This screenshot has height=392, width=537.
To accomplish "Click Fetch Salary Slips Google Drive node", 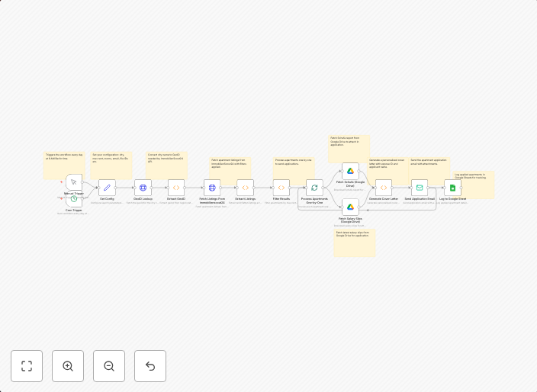I will 350,207.
